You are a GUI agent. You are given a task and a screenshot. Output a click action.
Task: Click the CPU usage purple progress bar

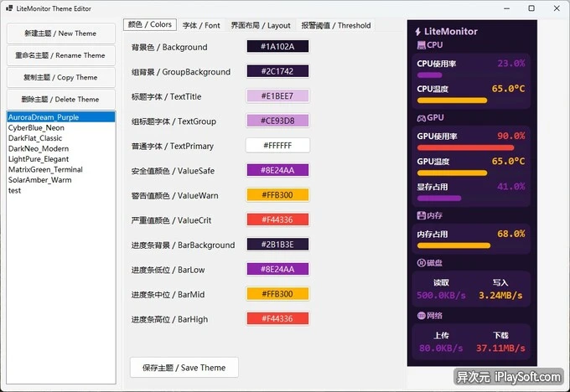(x=430, y=75)
